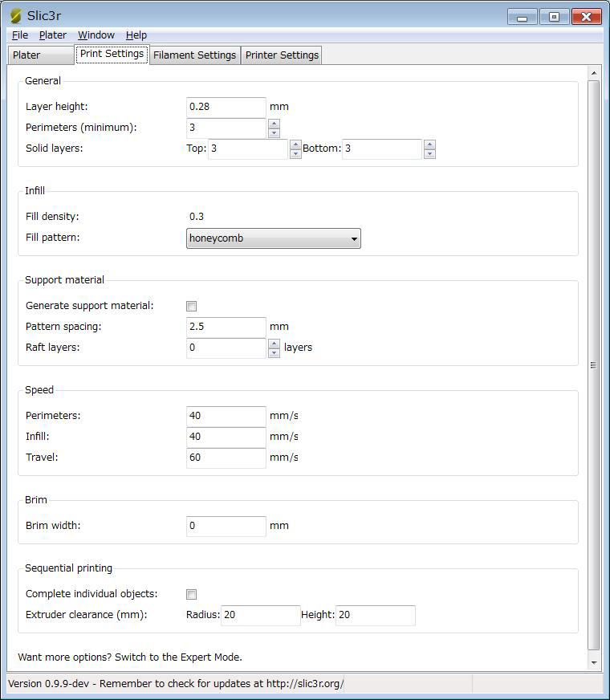Decrease Bottom solid layers with down arrow
This screenshot has height=700, width=610.
[x=429, y=153]
